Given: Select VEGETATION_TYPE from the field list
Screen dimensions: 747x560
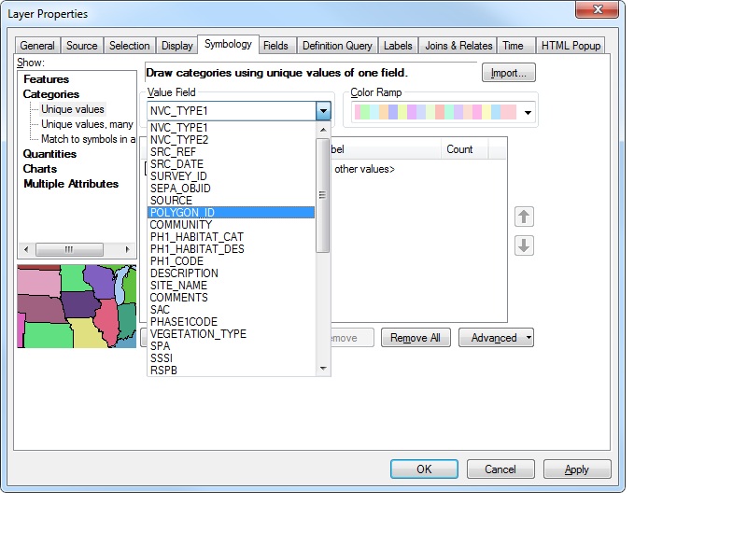Looking at the screenshot, I should [201, 333].
